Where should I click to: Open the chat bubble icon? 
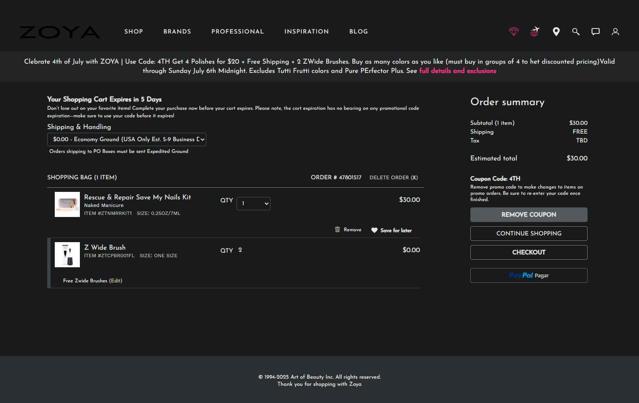tap(595, 31)
